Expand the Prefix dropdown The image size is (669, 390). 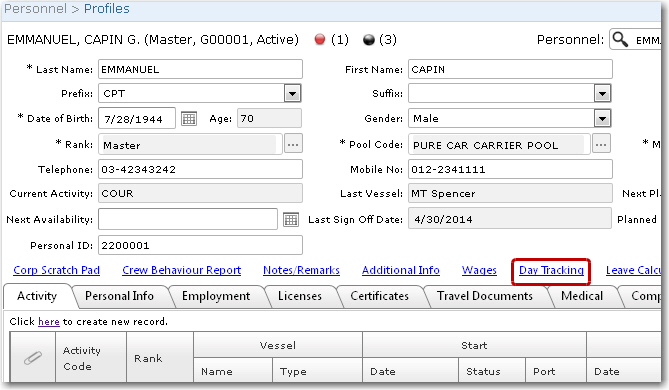click(x=292, y=93)
